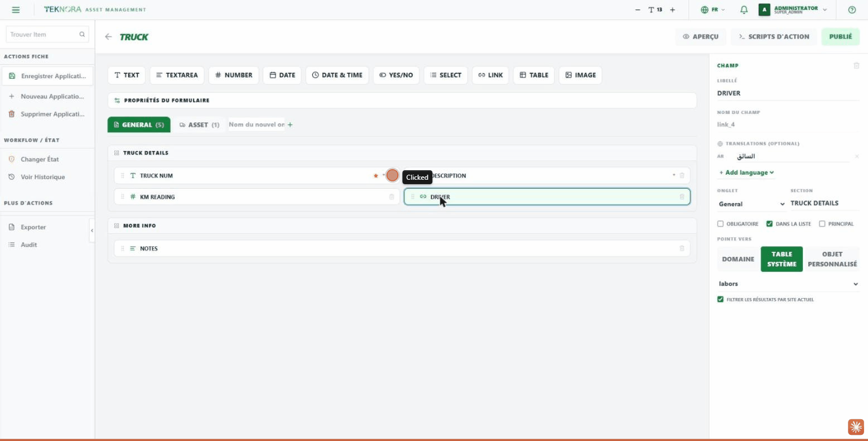Grab the NOTES field drag handle
The height and width of the screenshot is (441, 868).
click(x=123, y=248)
